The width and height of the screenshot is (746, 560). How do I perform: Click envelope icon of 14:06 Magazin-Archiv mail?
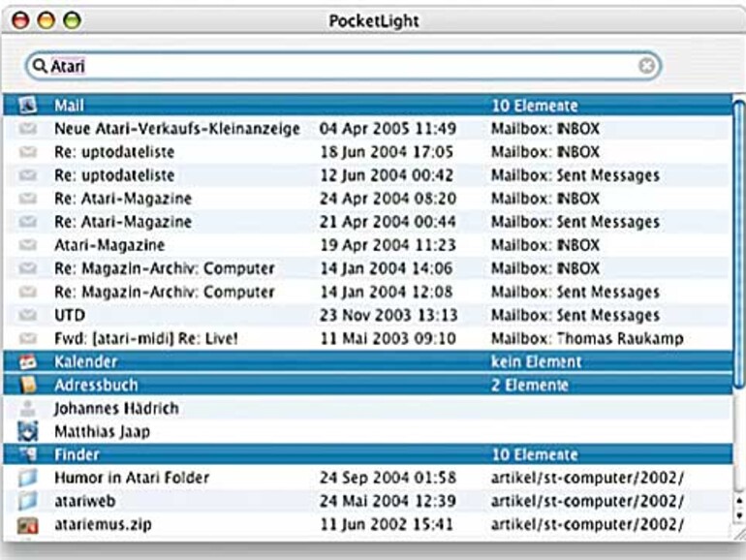[x=27, y=267]
